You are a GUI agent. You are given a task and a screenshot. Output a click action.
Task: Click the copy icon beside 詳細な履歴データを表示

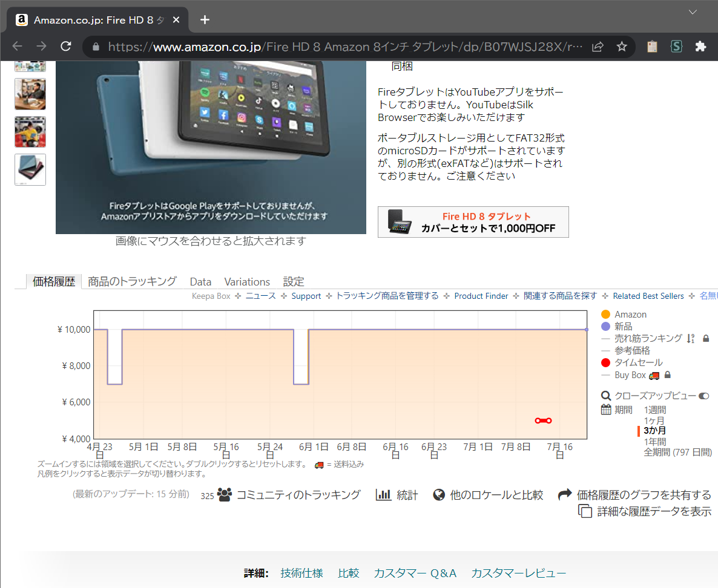585,511
